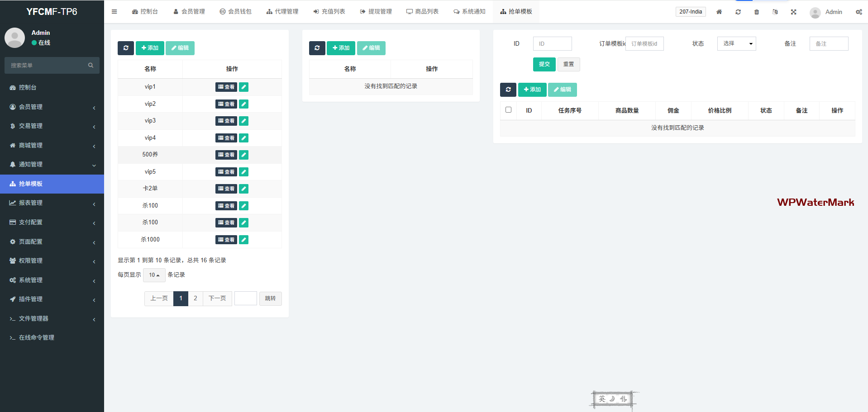
Task: Click the trash icon to clear cache
Action: [756, 12]
